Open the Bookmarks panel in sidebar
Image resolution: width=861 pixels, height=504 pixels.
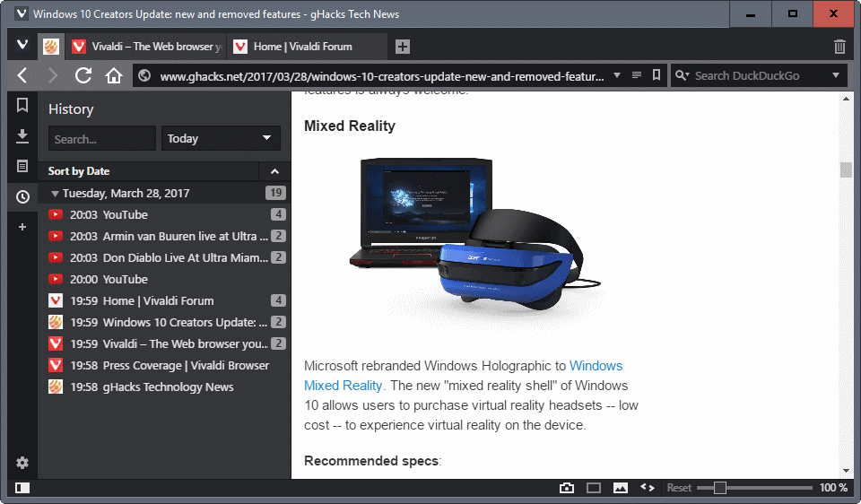pos(22,106)
